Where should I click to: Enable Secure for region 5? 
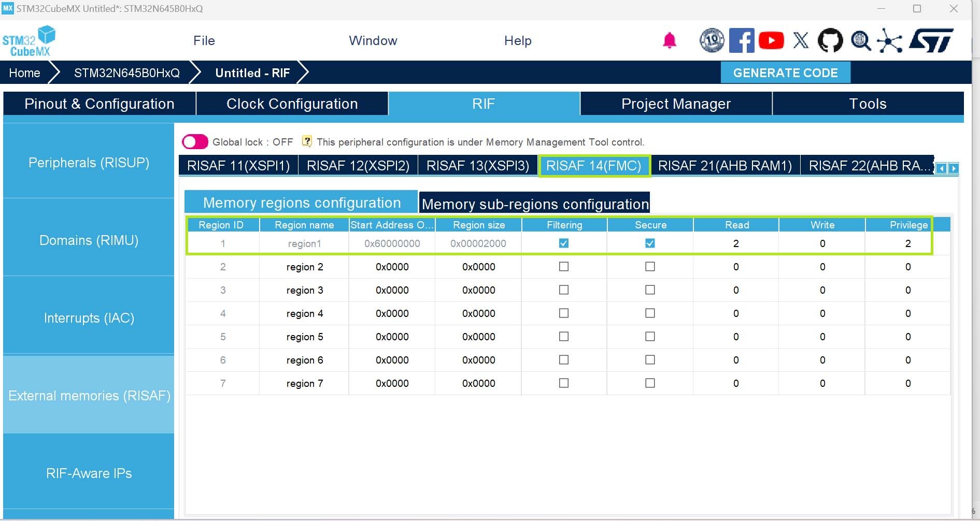coord(650,337)
